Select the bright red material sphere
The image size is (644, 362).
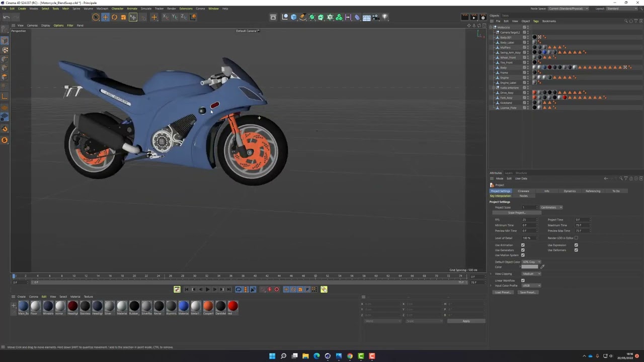click(232, 306)
